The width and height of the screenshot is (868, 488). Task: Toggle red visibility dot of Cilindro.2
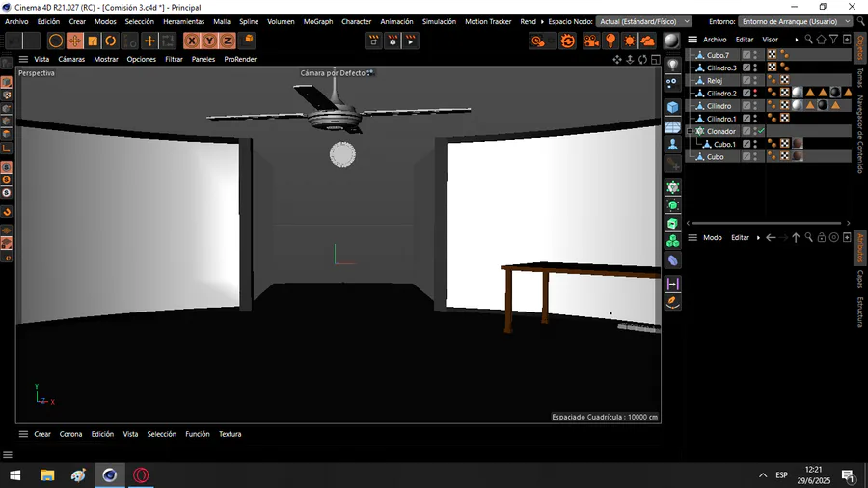[x=755, y=93]
